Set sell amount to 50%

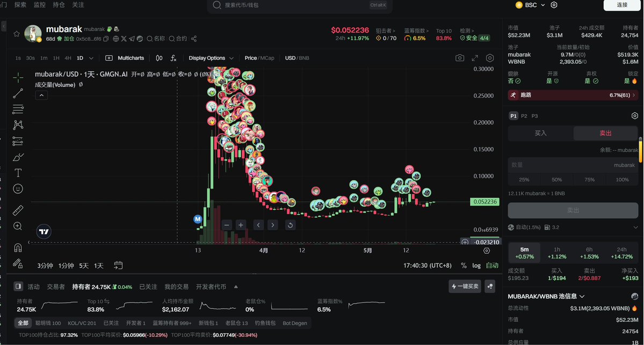coord(556,180)
